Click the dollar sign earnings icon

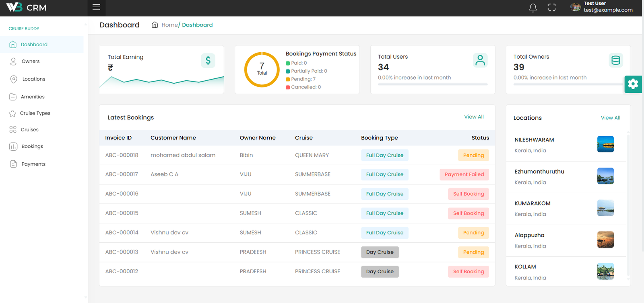pyautogui.click(x=208, y=61)
